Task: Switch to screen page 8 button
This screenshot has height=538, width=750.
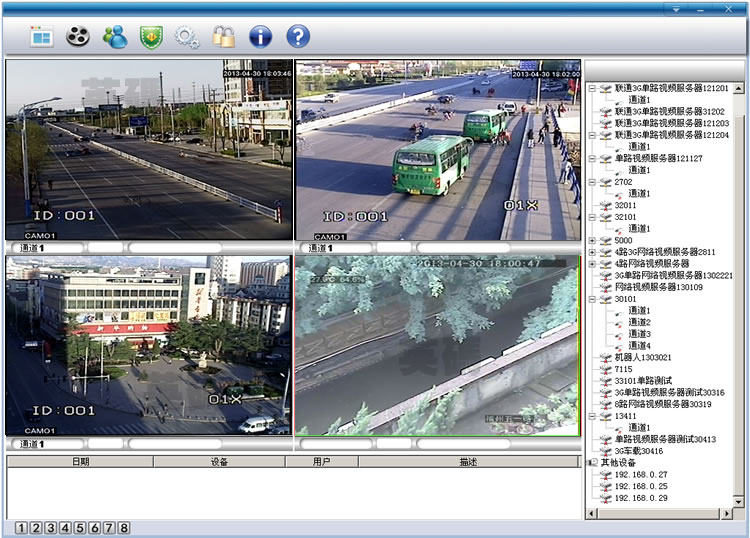Action: tap(124, 528)
